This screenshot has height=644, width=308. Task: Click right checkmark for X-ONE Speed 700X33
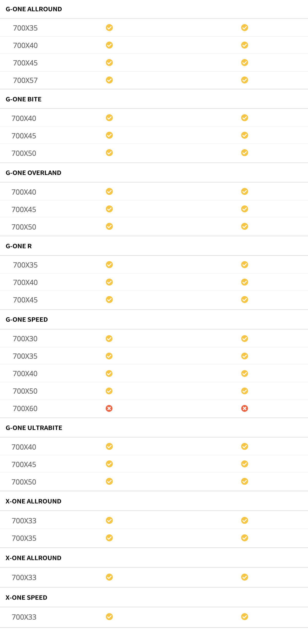(245, 617)
